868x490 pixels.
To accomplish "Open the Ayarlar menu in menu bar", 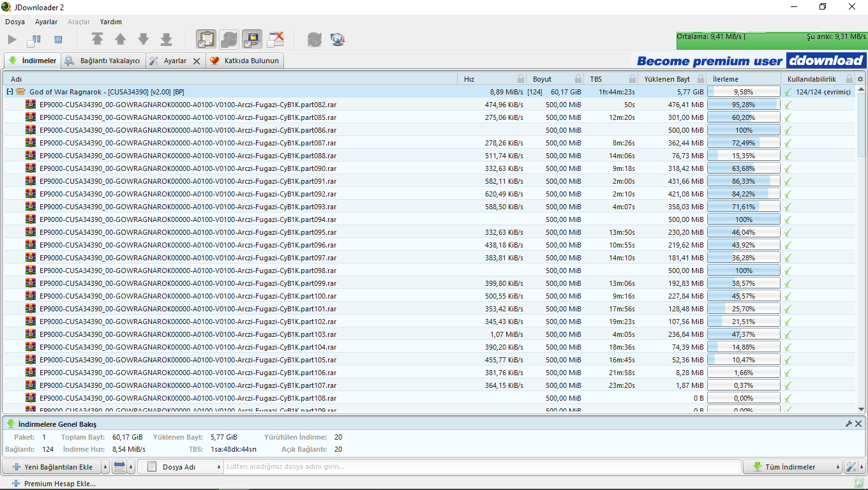I will click(46, 22).
